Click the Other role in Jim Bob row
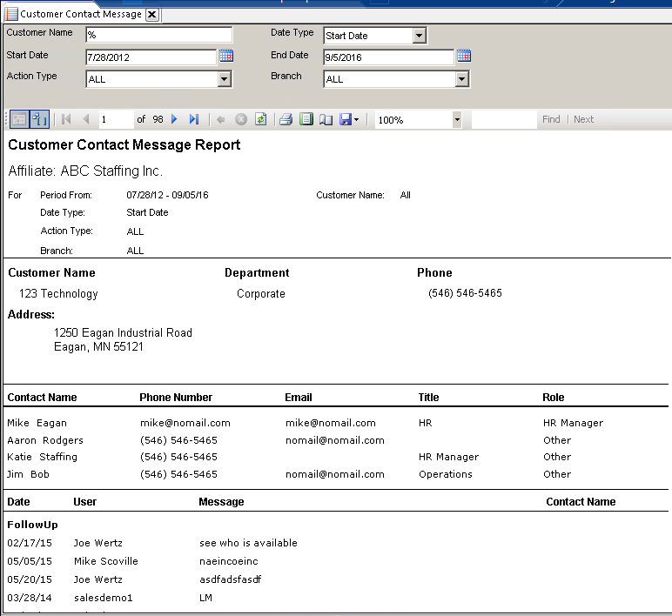The width and height of the screenshot is (672, 616). [x=557, y=474]
